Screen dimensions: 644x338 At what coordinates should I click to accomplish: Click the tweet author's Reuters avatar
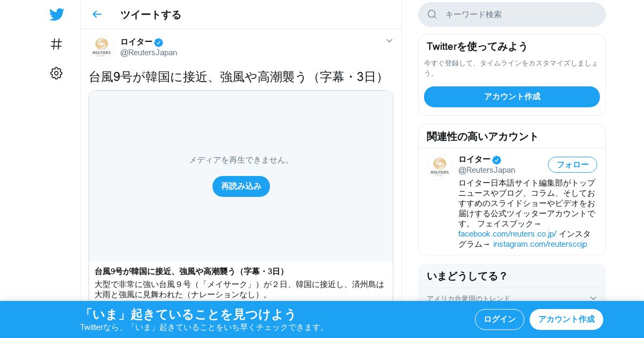(101, 47)
